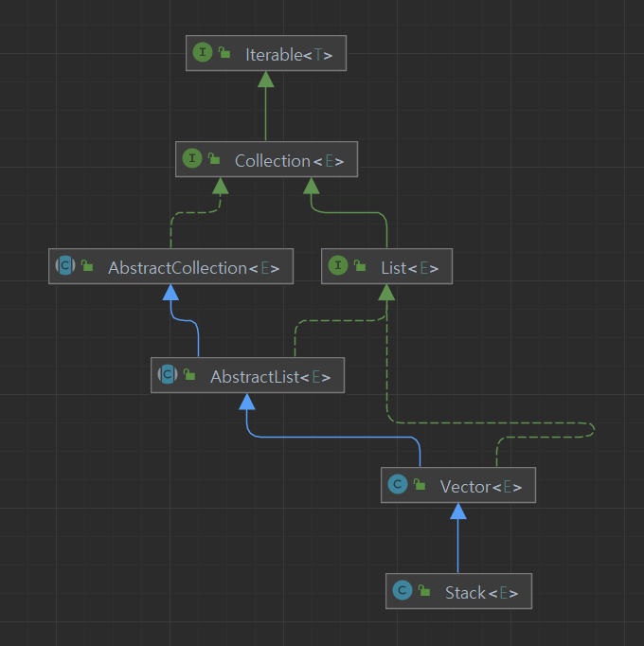Select the AbstractCollection<E> name label
The image size is (644, 646).
[x=193, y=268]
